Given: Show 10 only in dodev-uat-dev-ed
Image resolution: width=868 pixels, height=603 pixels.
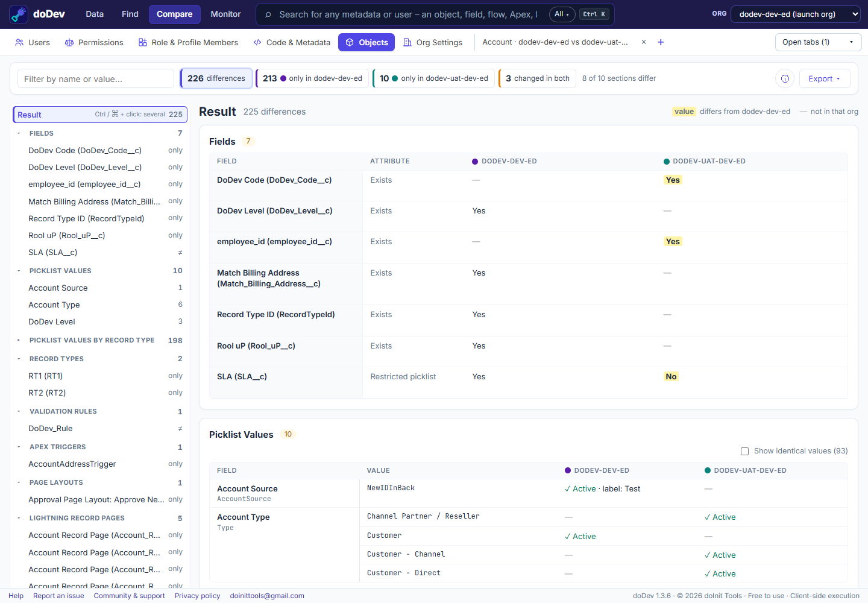Looking at the screenshot, I should click(434, 78).
